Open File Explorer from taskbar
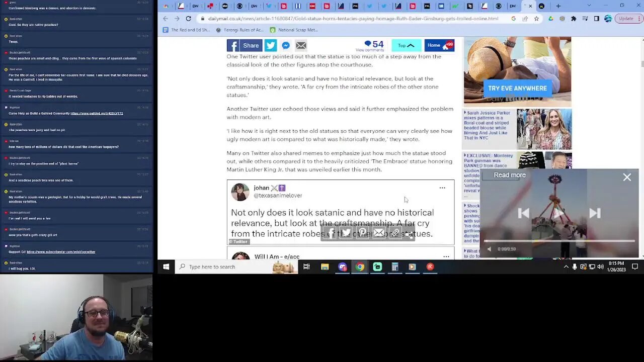644x362 pixels. coord(325,267)
